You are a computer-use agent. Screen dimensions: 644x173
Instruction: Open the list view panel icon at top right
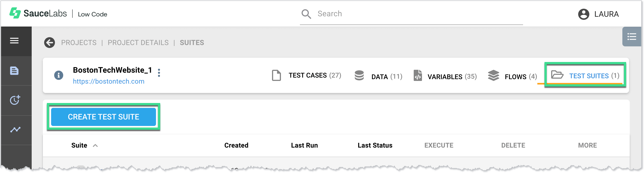coord(632,37)
